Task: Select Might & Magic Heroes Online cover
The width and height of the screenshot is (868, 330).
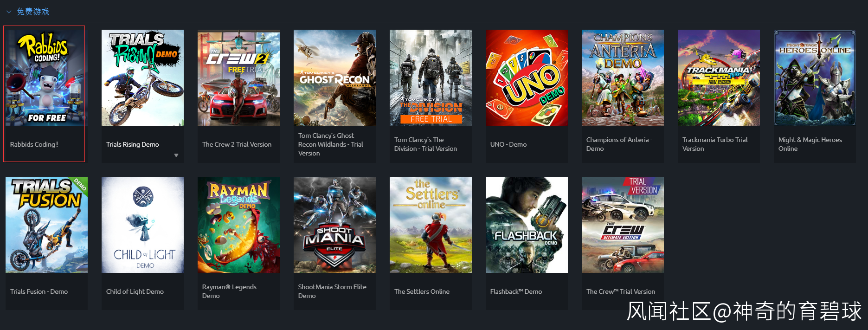Action: point(815,78)
